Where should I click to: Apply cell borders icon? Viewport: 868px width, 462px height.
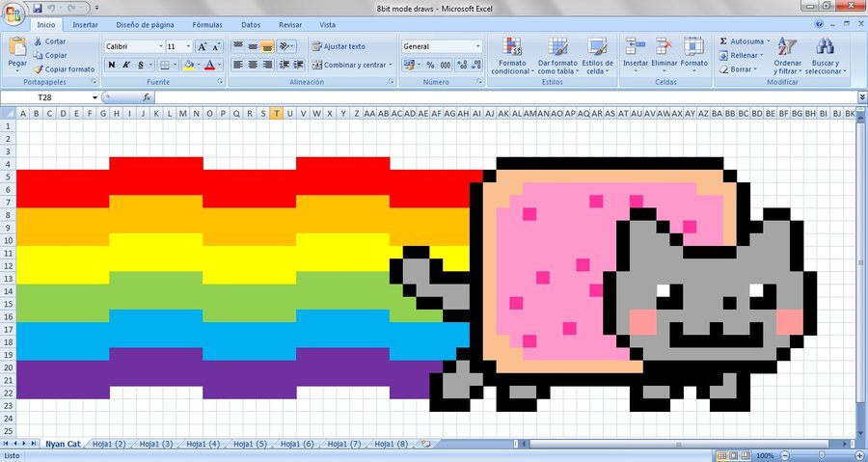[164, 65]
